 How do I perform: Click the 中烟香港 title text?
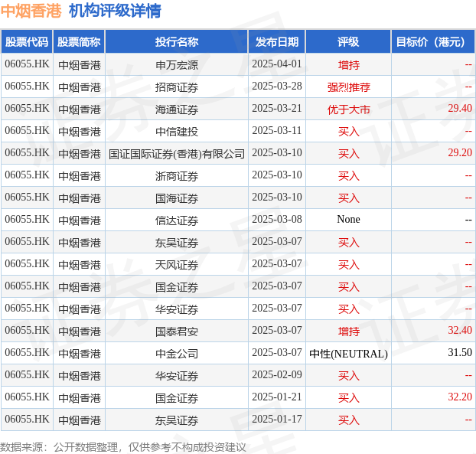click(31, 11)
